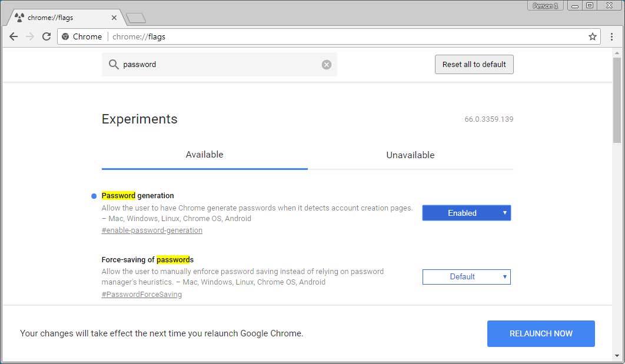Open the Force-saving of passwords Default dropdown
This screenshot has width=625, height=364.
[466, 277]
